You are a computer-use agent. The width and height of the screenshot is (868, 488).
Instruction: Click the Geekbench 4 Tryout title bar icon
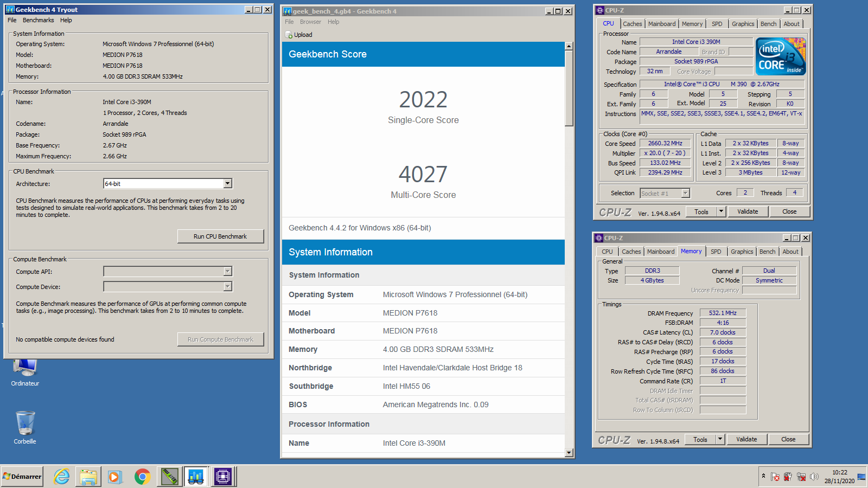tap(10, 10)
